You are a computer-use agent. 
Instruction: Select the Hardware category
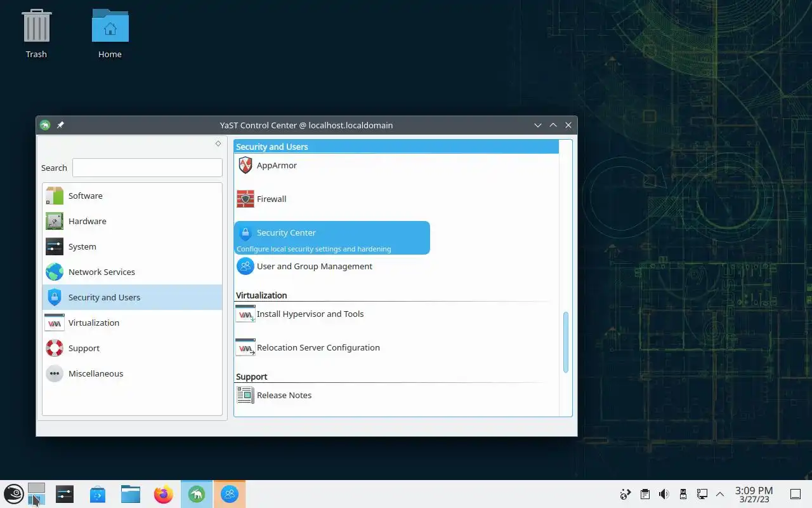(x=132, y=221)
